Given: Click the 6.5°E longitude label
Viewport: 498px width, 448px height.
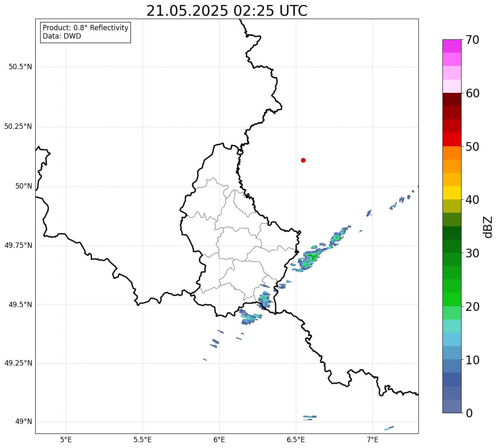Looking at the screenshot, I should click(x=296, y=439).
